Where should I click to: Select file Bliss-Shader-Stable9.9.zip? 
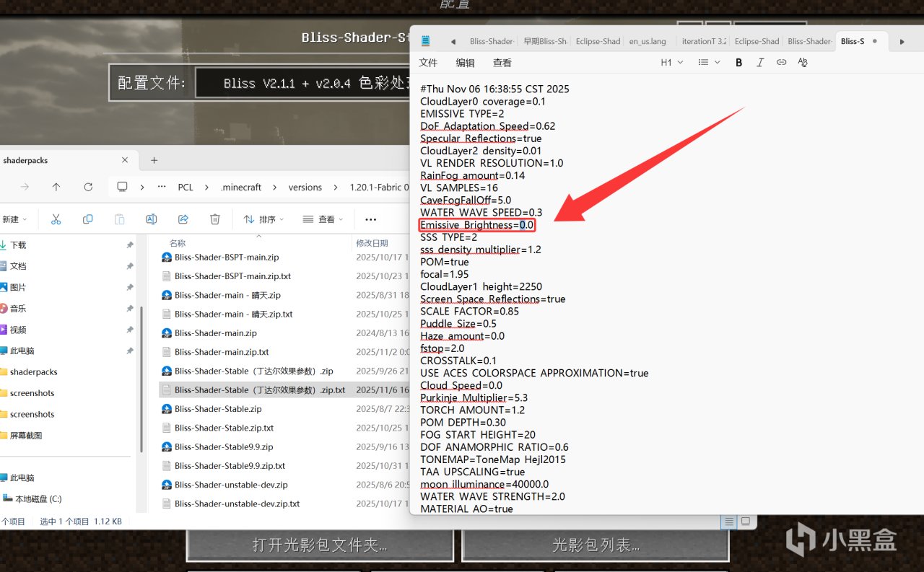pos(224,446)
